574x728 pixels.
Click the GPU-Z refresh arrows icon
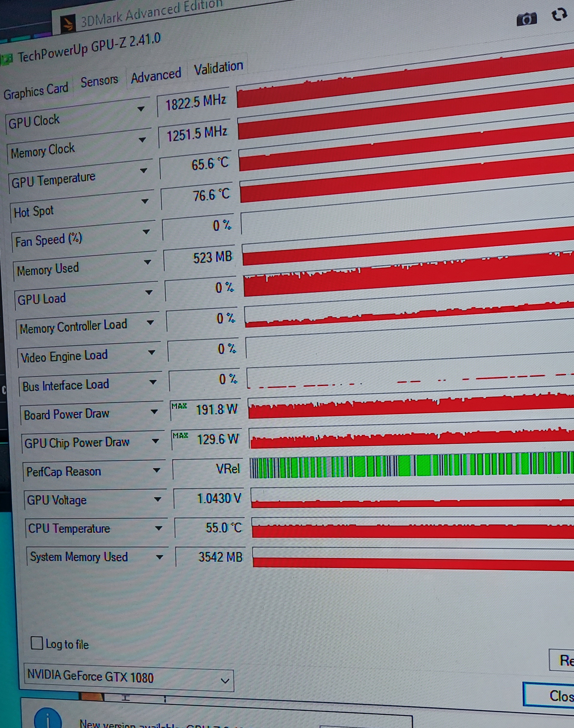tap(559, 14)
